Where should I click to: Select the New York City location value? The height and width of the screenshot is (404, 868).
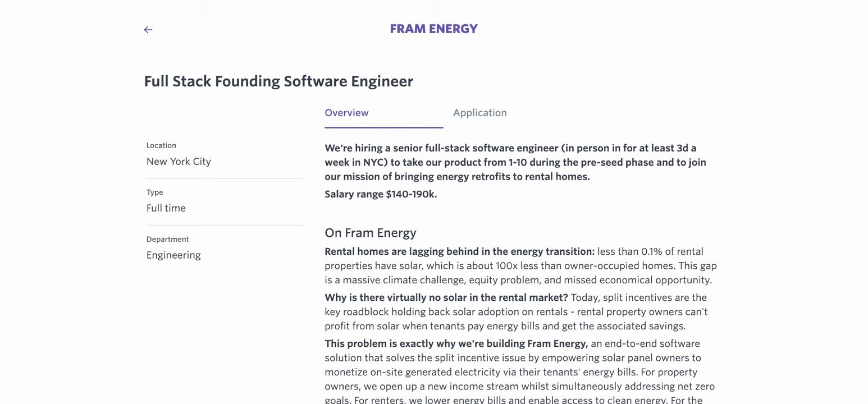pos(179,162)
